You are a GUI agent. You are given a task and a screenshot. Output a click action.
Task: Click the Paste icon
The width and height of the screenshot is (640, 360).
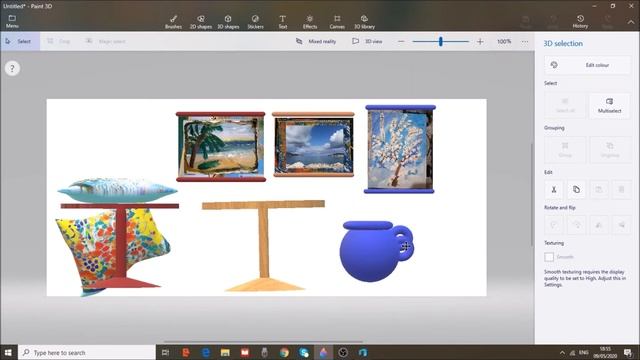pos(599,189)
